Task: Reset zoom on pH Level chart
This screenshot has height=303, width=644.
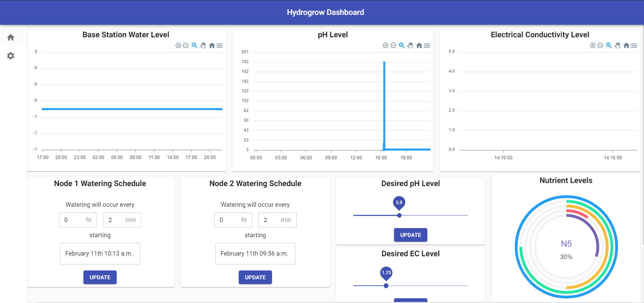Action: pyautogui.click(x=419, y=45)
